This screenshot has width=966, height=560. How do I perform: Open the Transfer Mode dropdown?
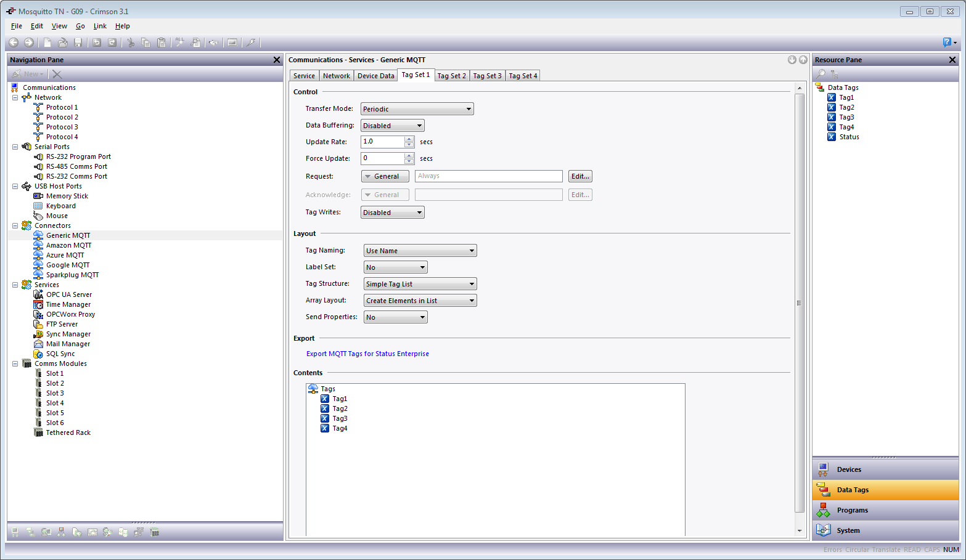(x=417, y=109)
